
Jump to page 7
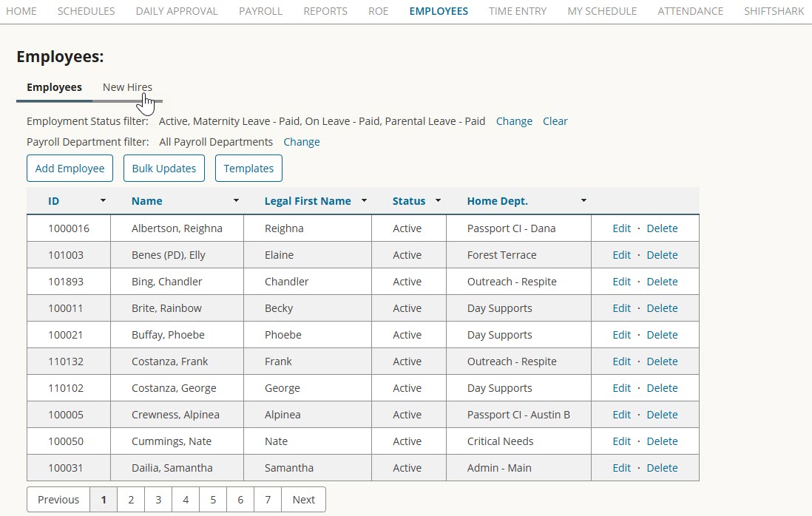click(268, 500)
